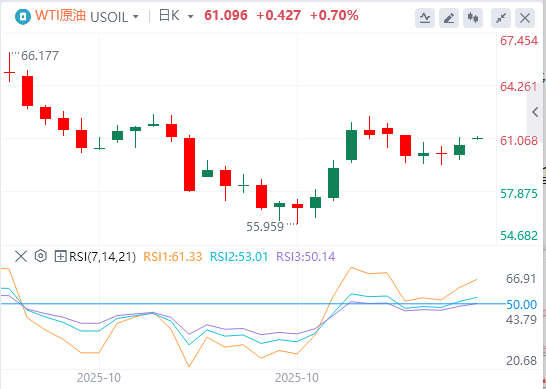Toggle the RSI3 purple line value
This screenshot has width=546, height=389.
[x=306, y=257]
